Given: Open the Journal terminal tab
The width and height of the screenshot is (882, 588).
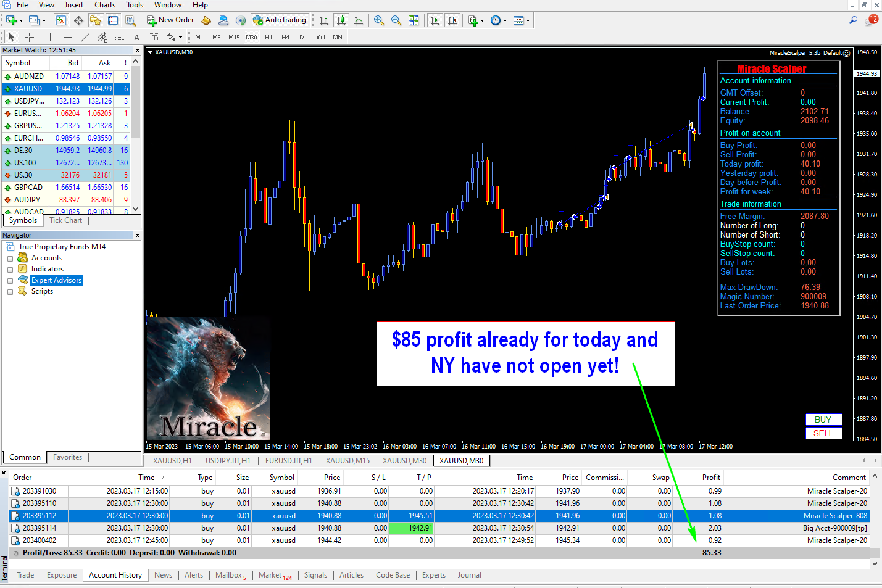Looking at the screenshot, I should click(x=469, y=575).
